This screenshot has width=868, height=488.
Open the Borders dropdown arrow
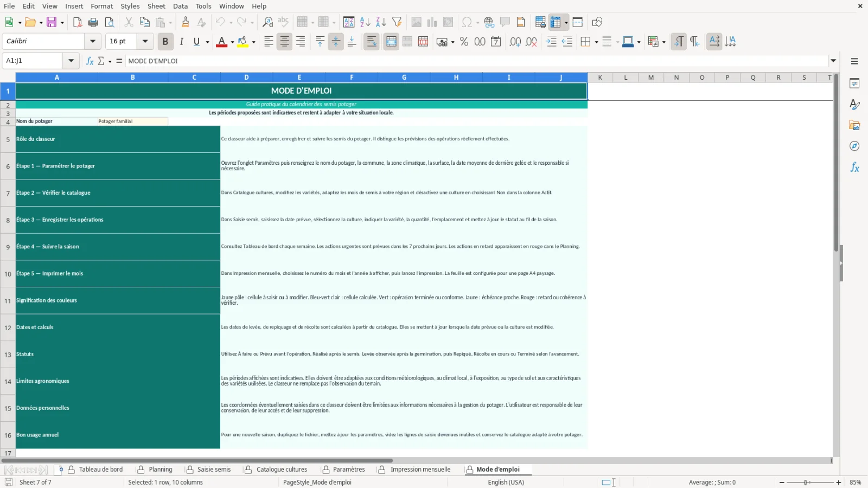(x=596, y=42)
